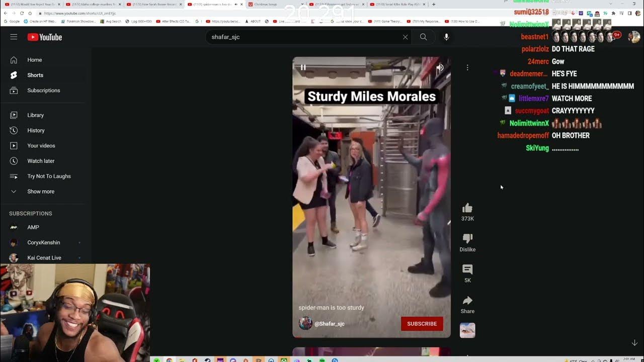Click the clock in system tray
The width and height of the screenshot is (644, 362).
629,359
